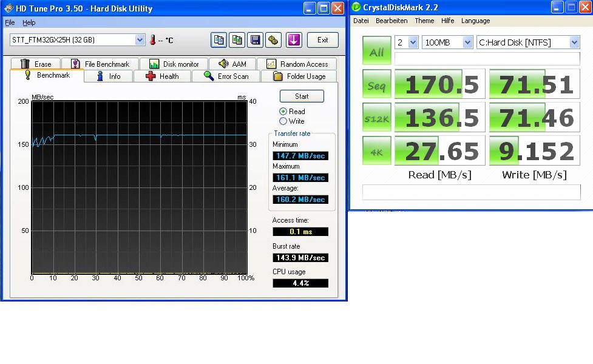Click the Seq read result 170.5

[440, 84]
